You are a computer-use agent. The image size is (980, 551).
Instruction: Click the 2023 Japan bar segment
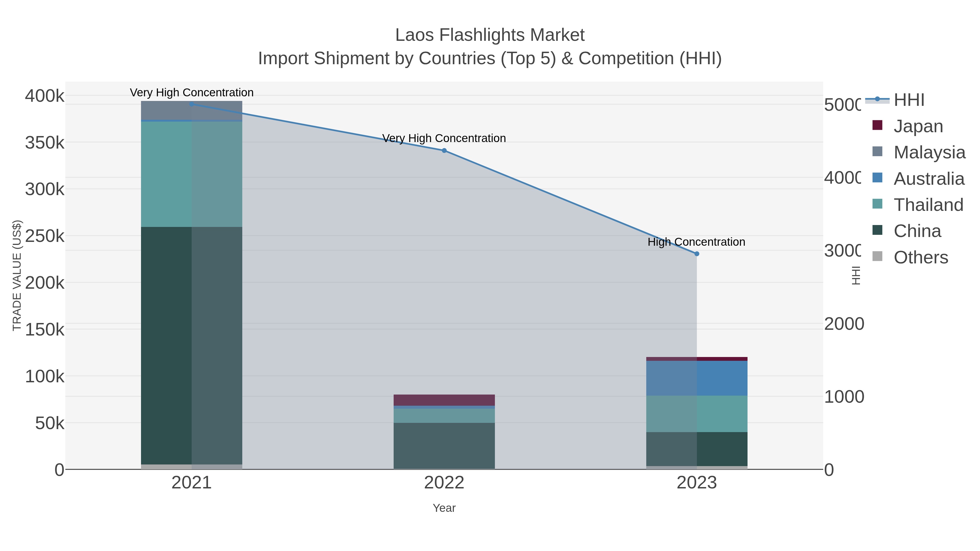tap(697, 359)
